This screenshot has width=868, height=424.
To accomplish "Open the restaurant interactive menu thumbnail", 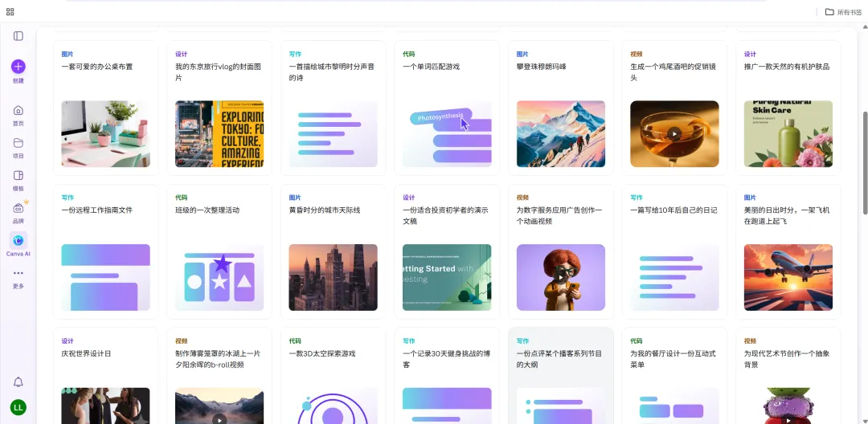I will [x=674, y=406].
